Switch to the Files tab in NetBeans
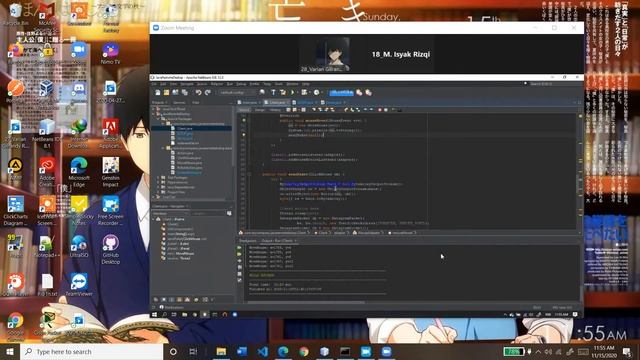The width and height of the screenshot is (640, 360). click(196, 102)
